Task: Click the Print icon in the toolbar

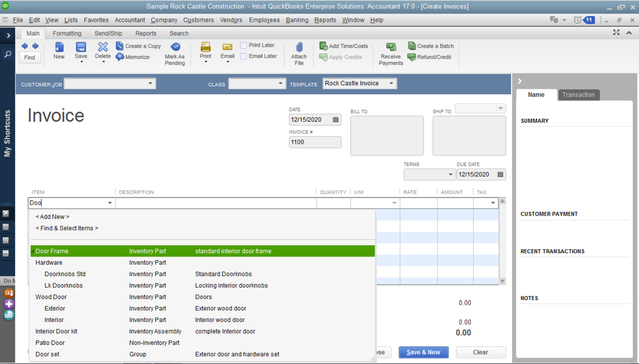Action: coord(206,47)
